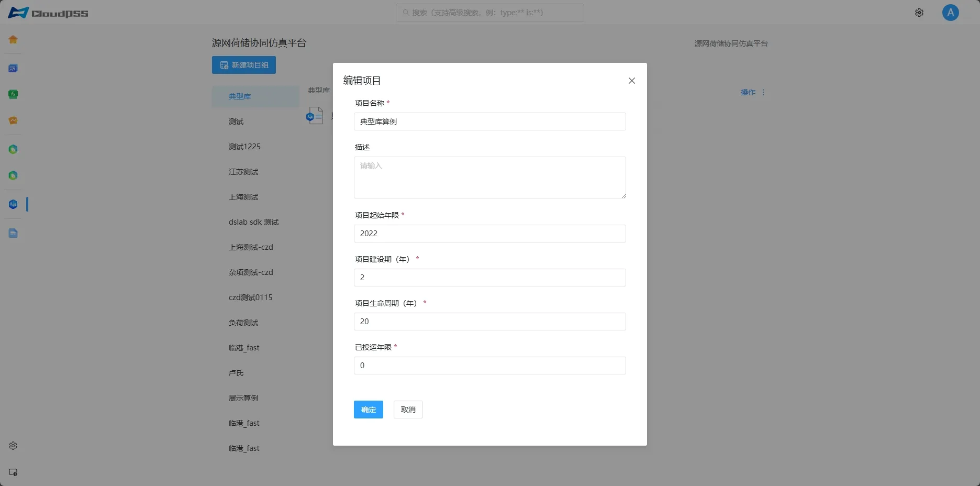
Task: Select the 江苏测试 project group
Action: tap(255, 172)
